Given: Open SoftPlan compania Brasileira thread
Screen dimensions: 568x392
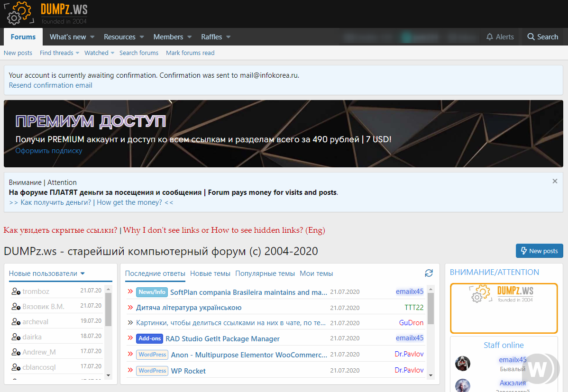Looking at the screenshot, I should 248,292.
